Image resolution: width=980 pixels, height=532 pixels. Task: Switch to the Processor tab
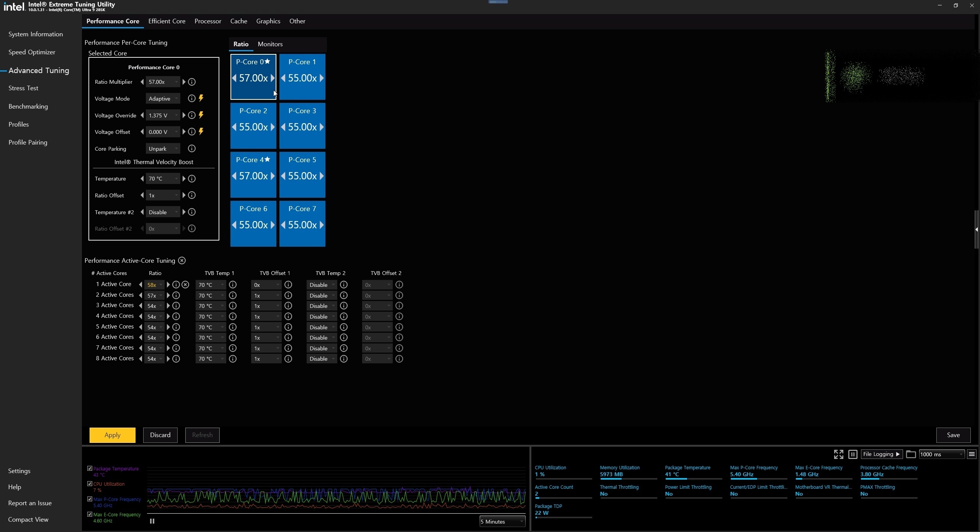click(x=208, y=21)
